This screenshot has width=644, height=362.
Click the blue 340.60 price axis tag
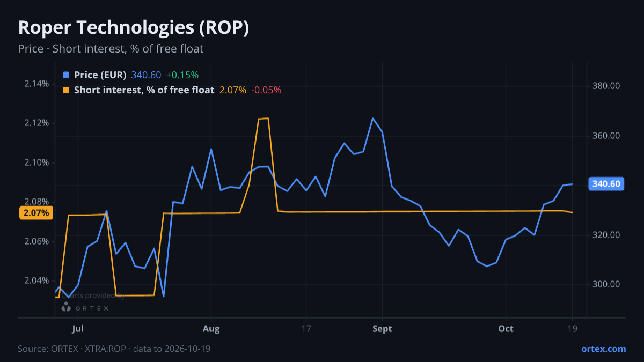coord(606,184)
